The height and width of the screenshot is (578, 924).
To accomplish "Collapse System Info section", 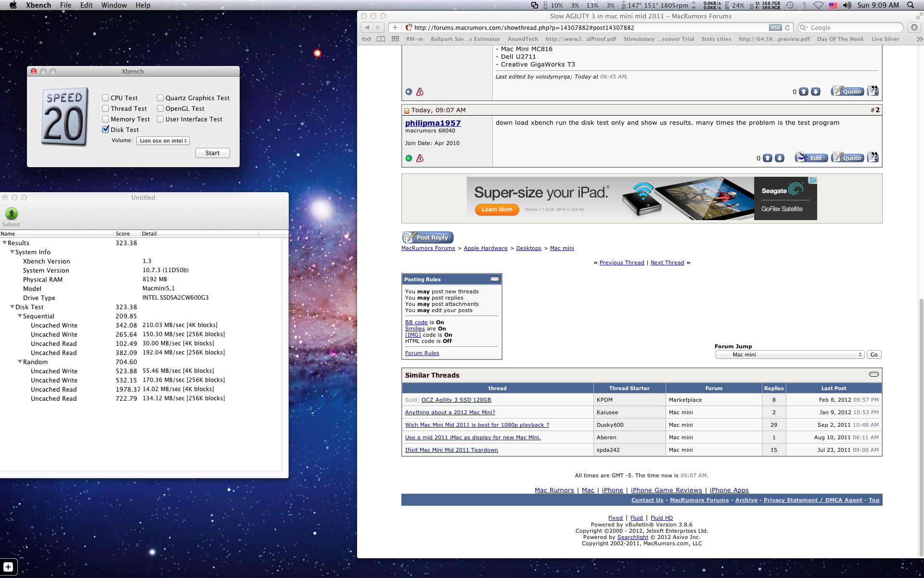I will [12, 252].
